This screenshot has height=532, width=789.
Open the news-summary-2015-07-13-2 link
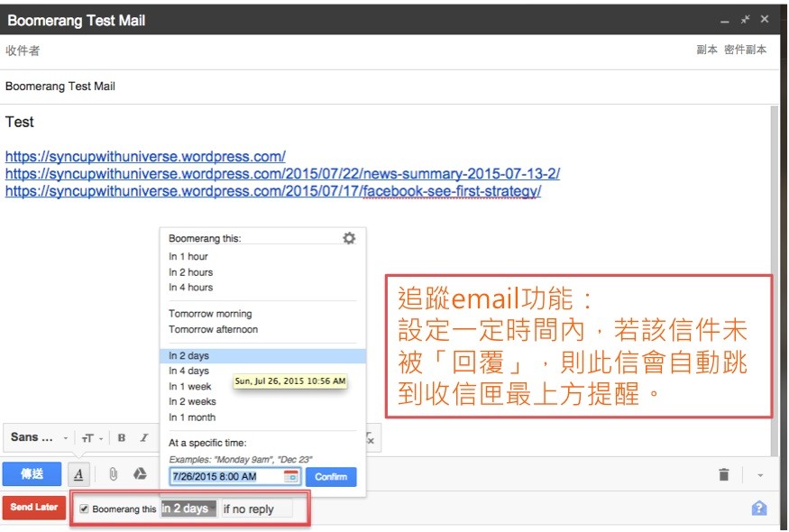tap(282, 174)
